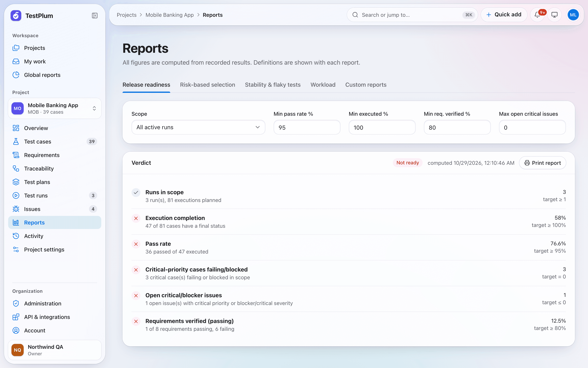Open Test plans

point(55,182)
